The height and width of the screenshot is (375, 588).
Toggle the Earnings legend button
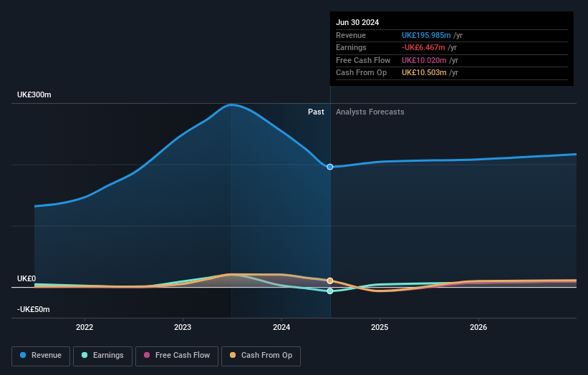tap(102, 356)
